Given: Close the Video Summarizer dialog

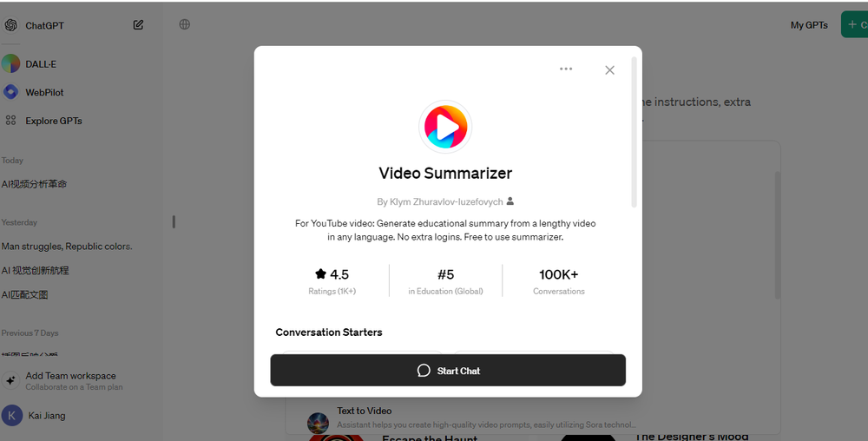Looking at the screenshot, I should (x=609, y=70).
